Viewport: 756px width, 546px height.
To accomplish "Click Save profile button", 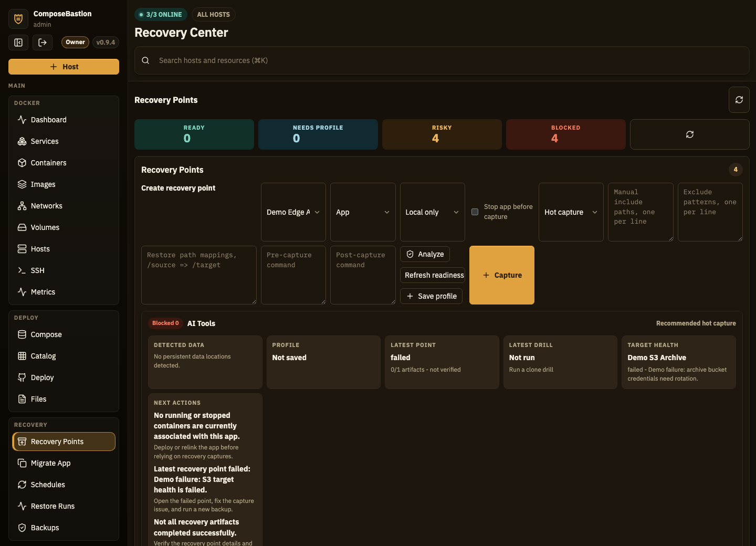I will (432, 296).
